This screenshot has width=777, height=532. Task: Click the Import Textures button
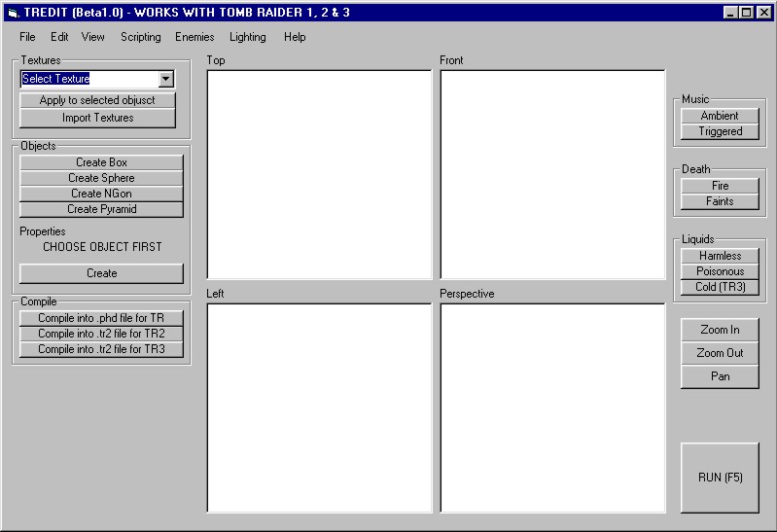pos(97,118)
